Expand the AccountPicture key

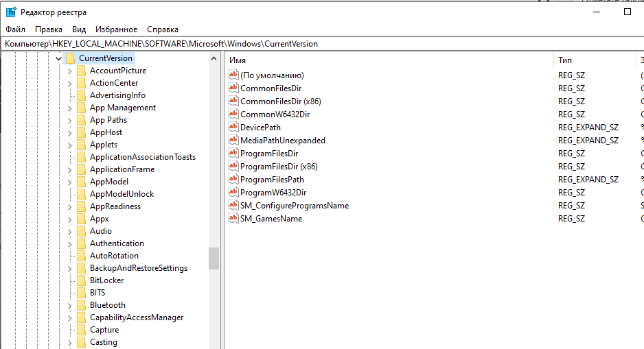tap(70, 71)
